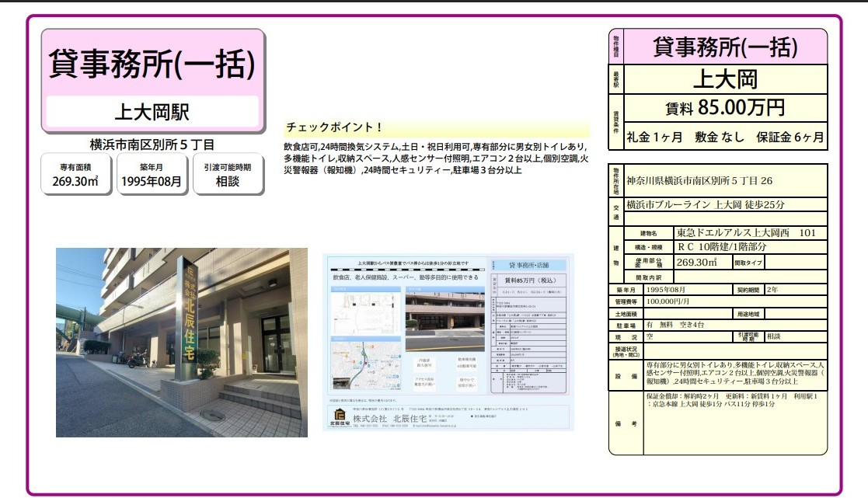Select equipment text starting 専有部分に男女別トイレあり in the table
Screen dimensions: 868x498
click(x=734, y=373)
